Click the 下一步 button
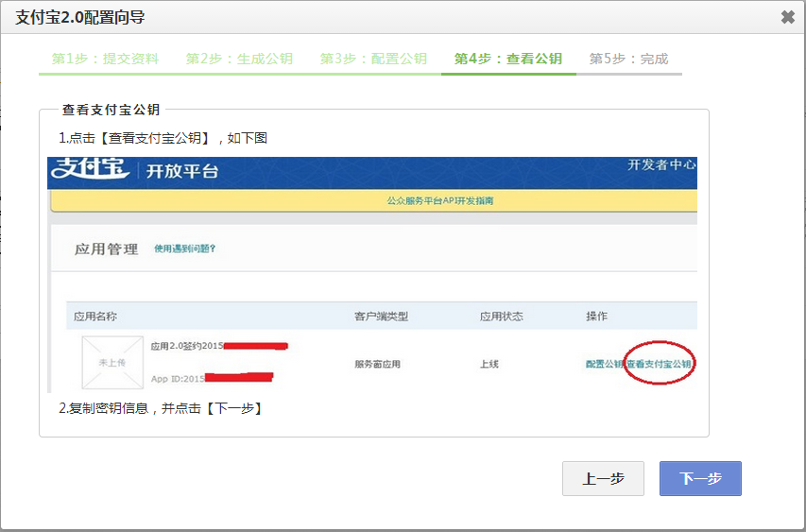The image size is (806, 532). pos(700,479)
